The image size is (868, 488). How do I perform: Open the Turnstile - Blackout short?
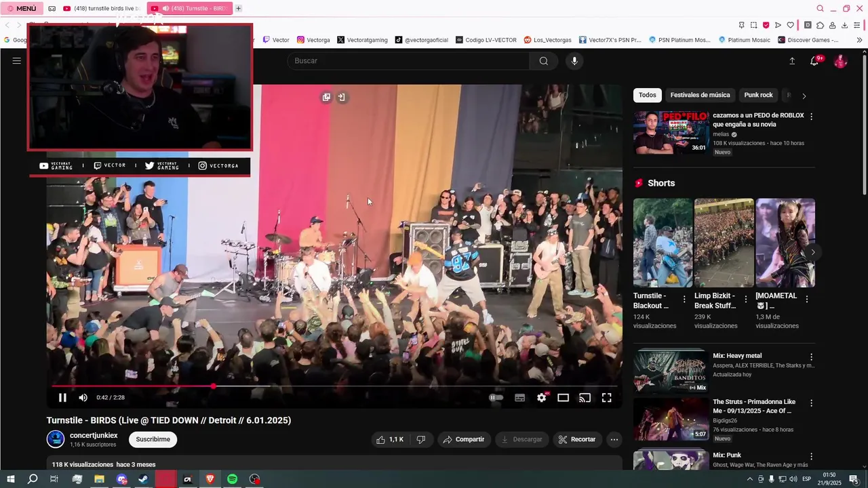(x=663, y=243)
